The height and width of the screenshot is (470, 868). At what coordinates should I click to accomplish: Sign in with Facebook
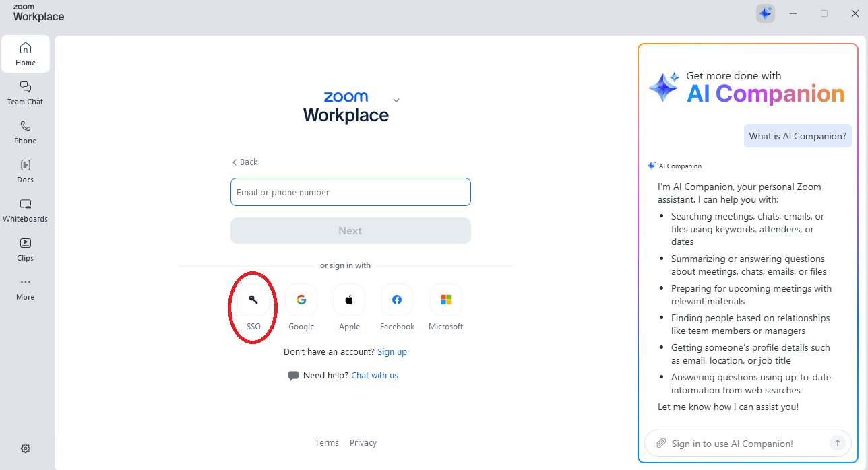[396, 299]
